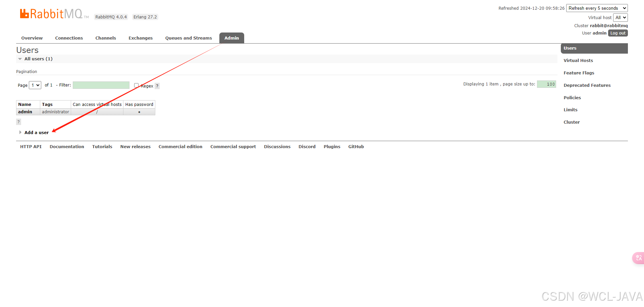Select Users in the side menu

594,48
